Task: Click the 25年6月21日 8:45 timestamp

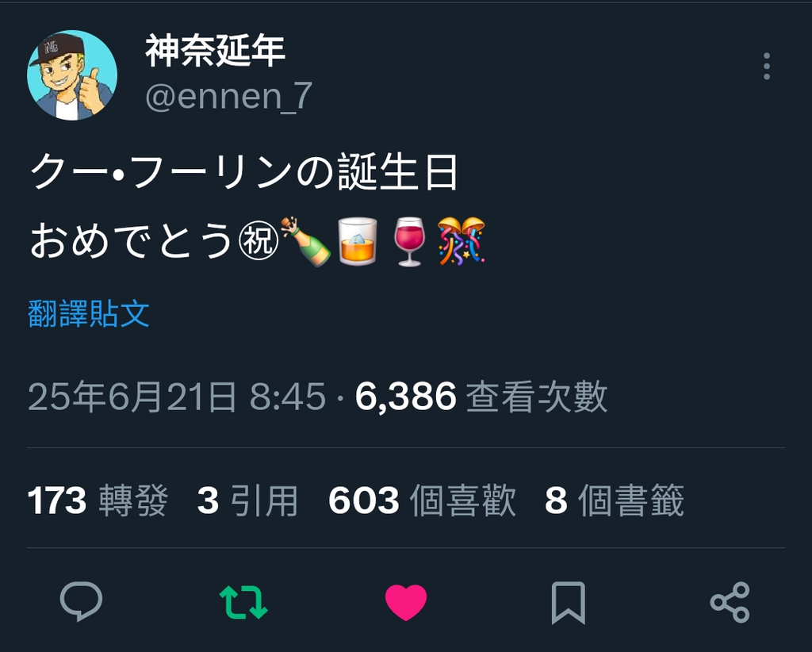Action: (x=177, y=397)
